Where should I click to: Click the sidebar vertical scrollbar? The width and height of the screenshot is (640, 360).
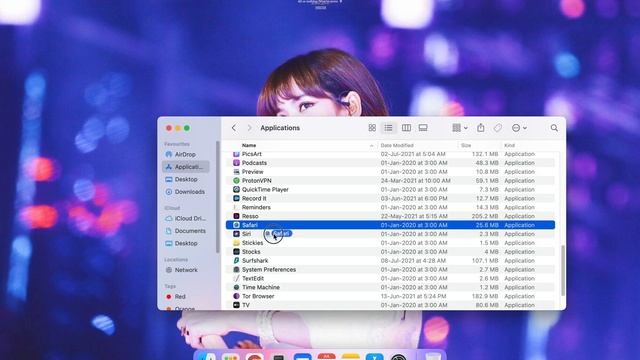point(218,197)
